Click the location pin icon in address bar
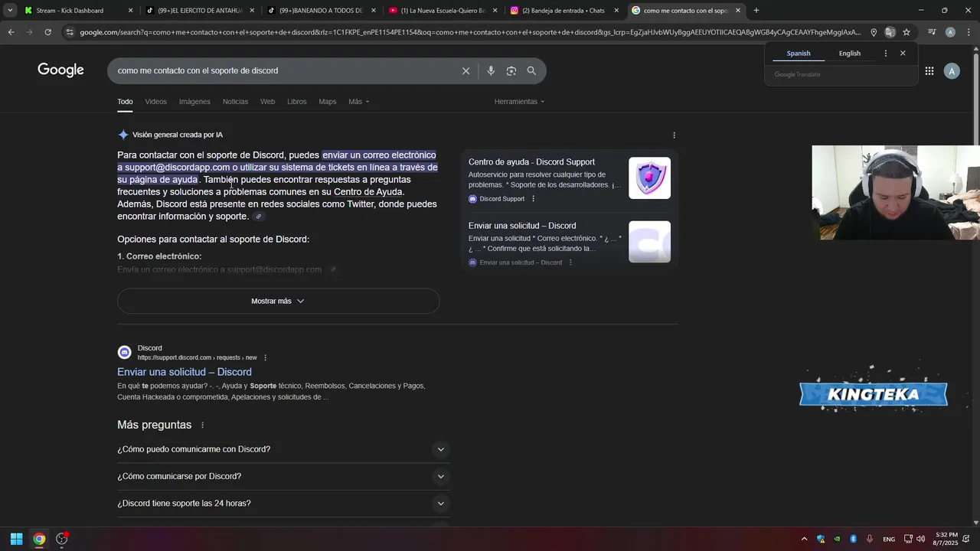The image size is (980, 551). pos(874,32)
